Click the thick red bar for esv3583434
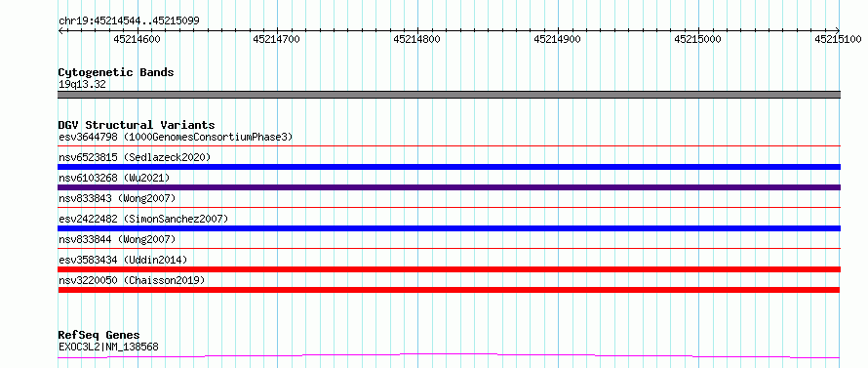The image size is (868, 368). pos(449,269)
